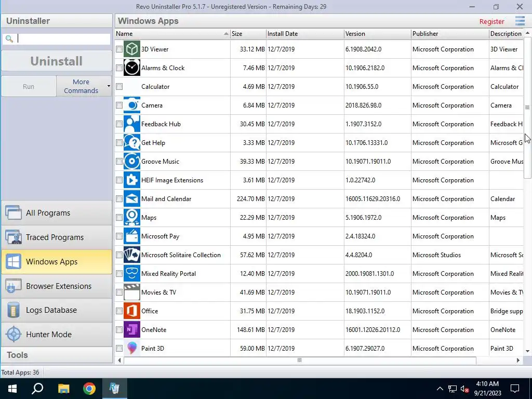The height and width of the screenshot is (399, 532).
Task: Click the Movies & TV clapperboard icon
Action: [x=131, y=292]
